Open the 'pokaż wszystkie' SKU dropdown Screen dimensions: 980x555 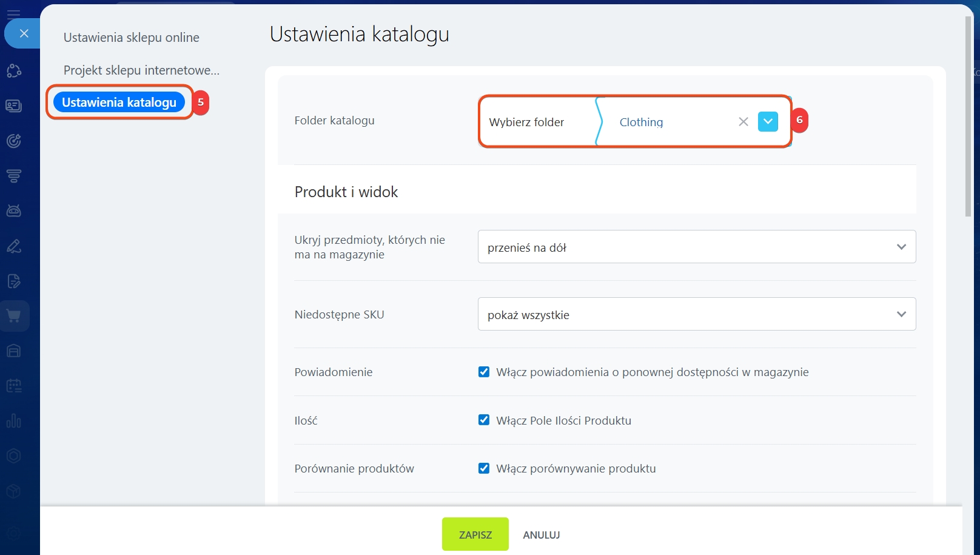coord(696,314)
